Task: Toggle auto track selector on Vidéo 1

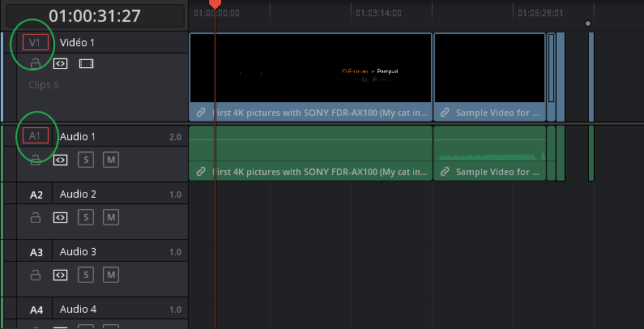Action: (61, 63)
